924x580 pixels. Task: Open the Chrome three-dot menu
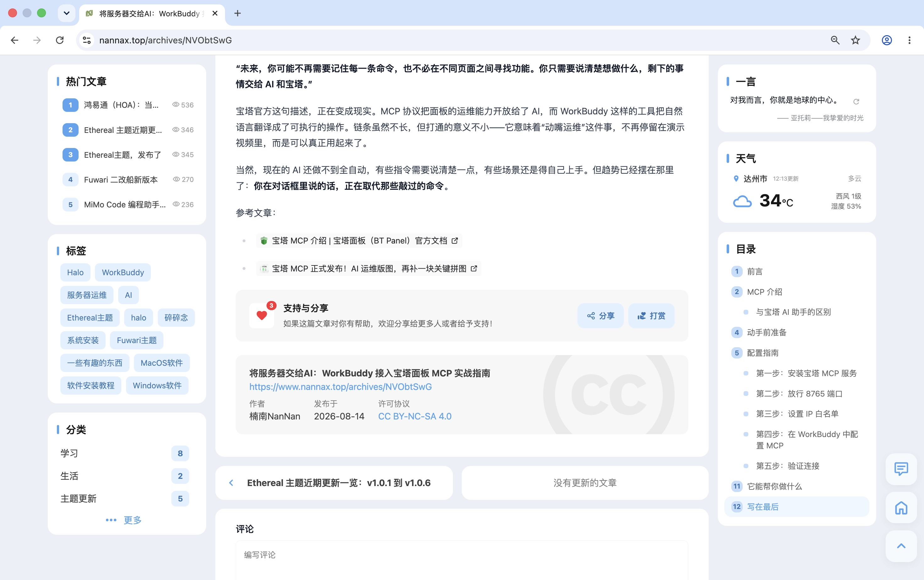tap(909, 40)
